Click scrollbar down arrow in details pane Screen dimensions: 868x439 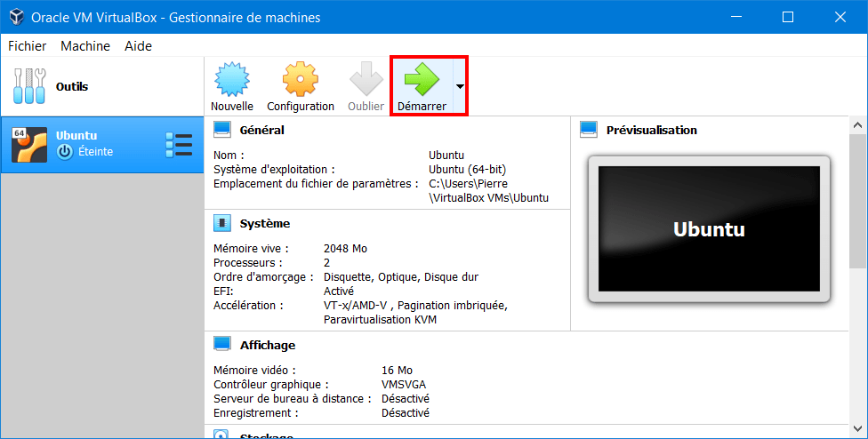(858, 429)
